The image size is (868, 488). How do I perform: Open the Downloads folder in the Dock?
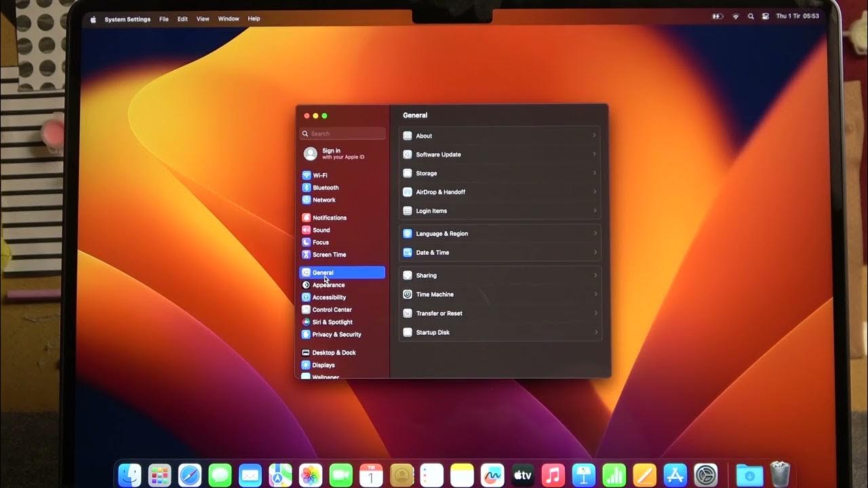(749, 475)
